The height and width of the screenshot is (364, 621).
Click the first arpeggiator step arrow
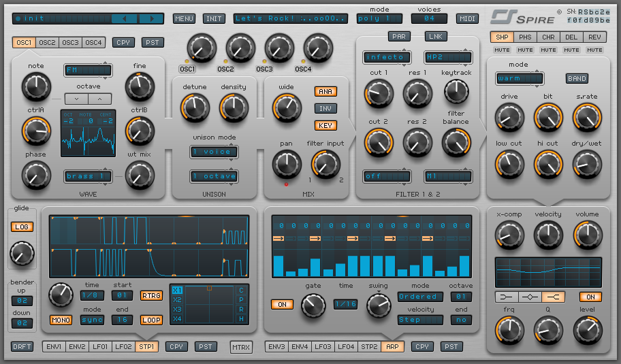(x=278, y=238)
